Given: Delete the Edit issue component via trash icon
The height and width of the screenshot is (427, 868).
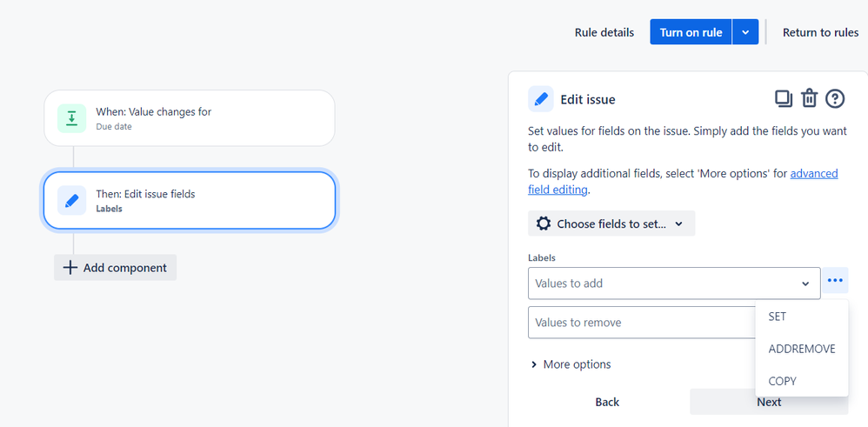Looking at the screenshot, I should [x=810, y=99].
